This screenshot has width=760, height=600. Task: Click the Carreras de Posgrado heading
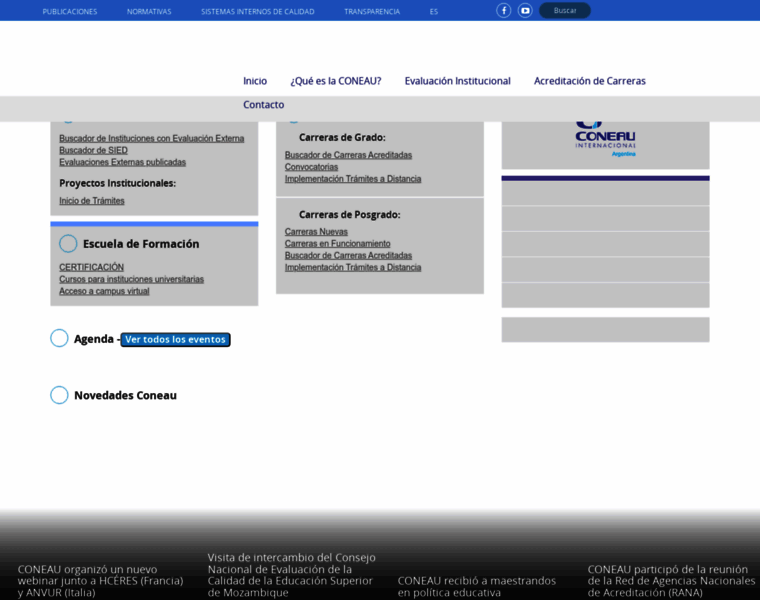[349, 215]
